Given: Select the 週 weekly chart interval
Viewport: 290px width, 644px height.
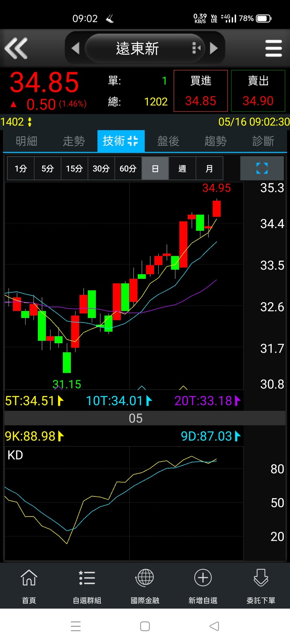Looking at the screenshot, I should coord(182,169).
